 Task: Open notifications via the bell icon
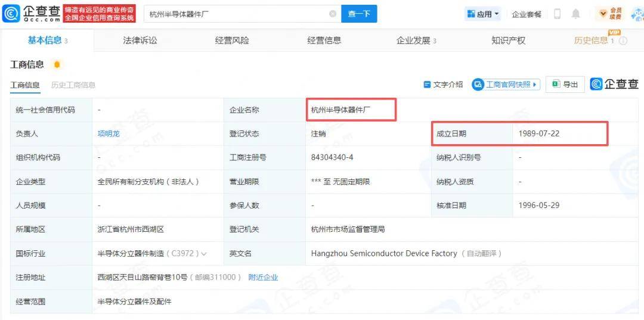[x=575, y=14]
